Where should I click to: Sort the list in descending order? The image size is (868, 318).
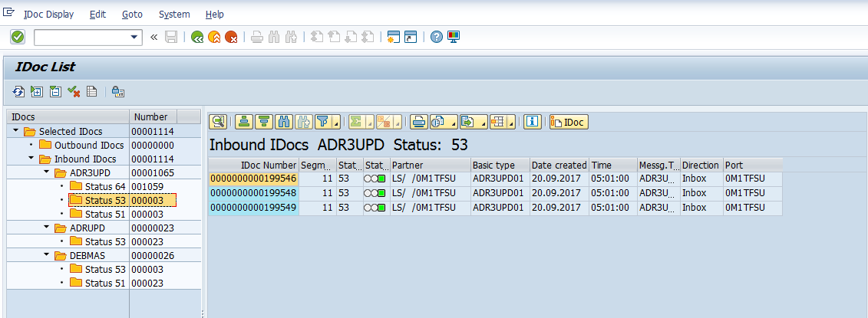click(x=264, y=122)
